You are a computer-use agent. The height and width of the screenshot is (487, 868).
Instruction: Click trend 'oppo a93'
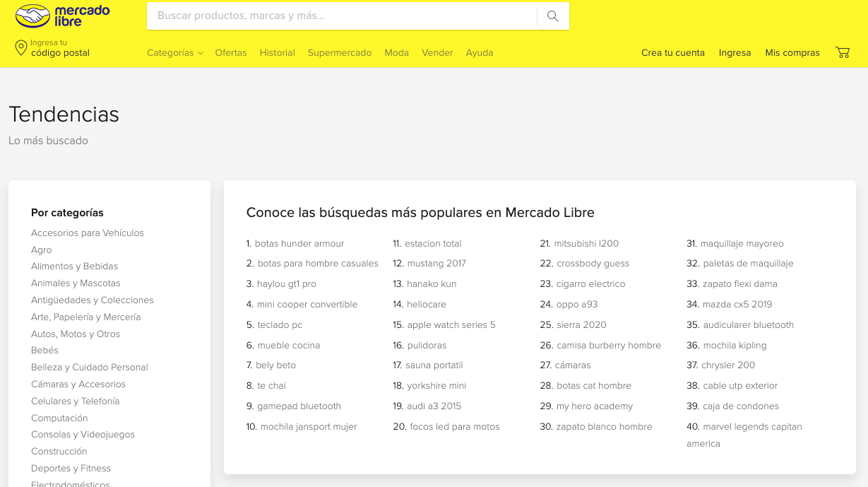click(x=577, y=305)
